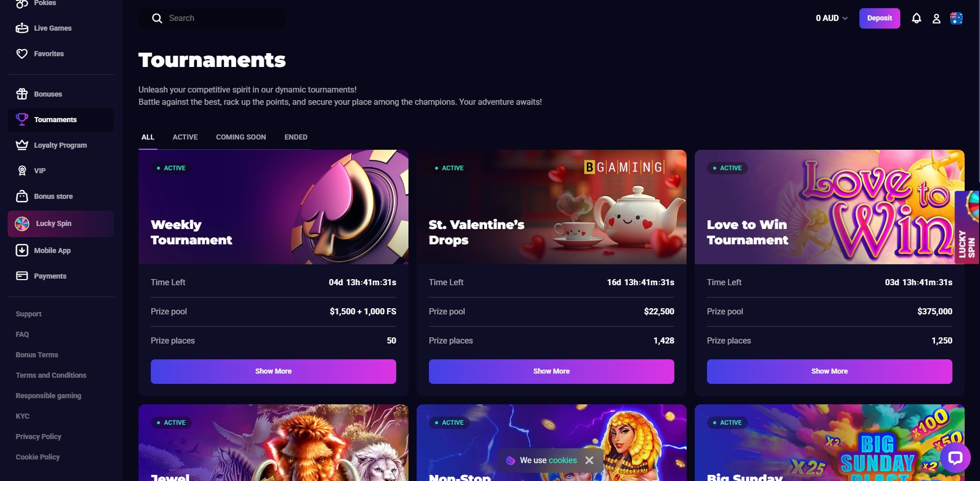The image size is (980, 481).
Task: Expand the 0 AUD balance dropdown
Action: click(x=832, y=18)
